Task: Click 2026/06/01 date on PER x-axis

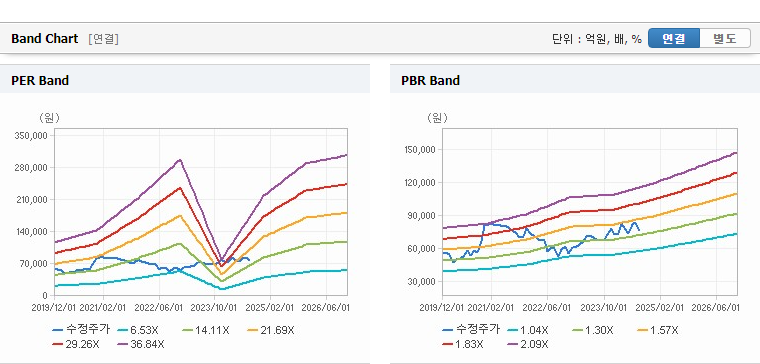Action: [326, 308]
